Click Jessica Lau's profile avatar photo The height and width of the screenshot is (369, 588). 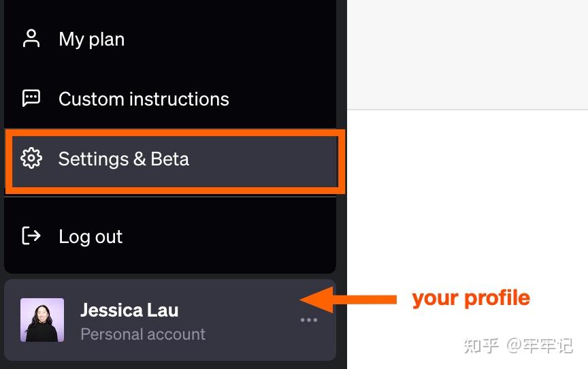coord(42,320)
